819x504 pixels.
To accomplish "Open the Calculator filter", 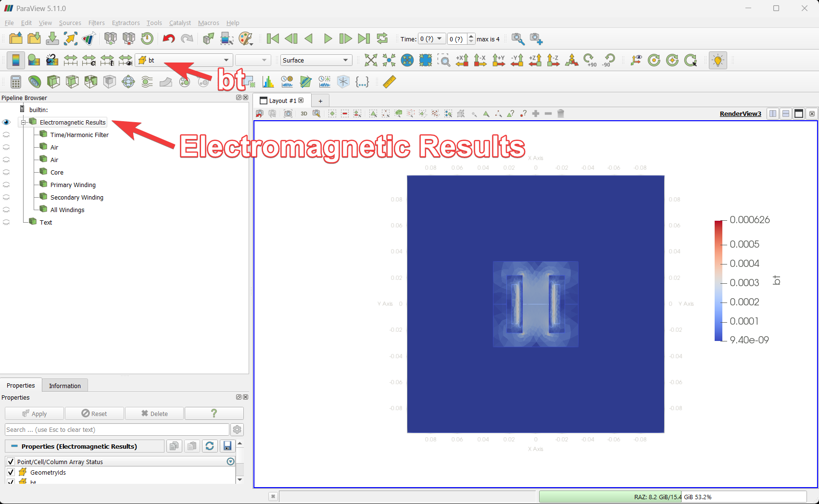I will [x=16, y=82].
